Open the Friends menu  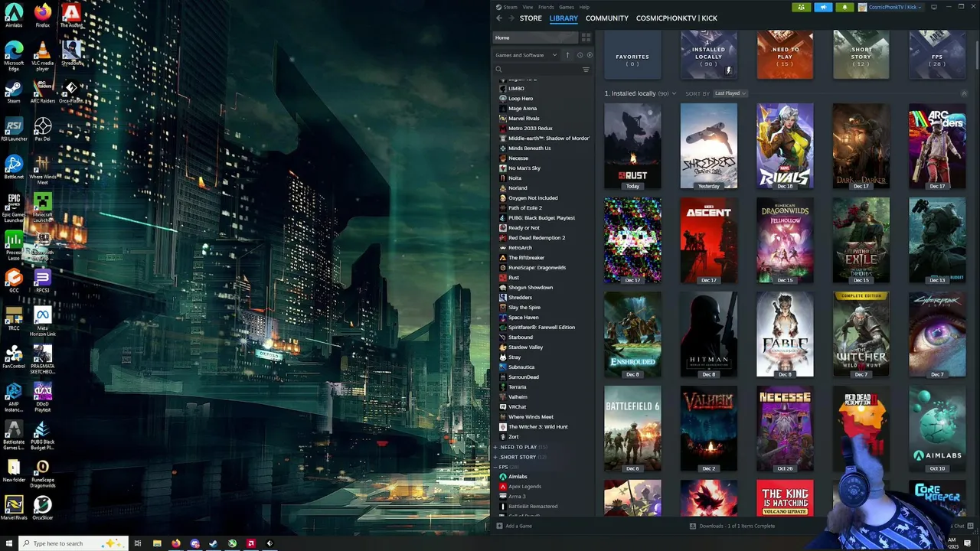click(546, 7)
